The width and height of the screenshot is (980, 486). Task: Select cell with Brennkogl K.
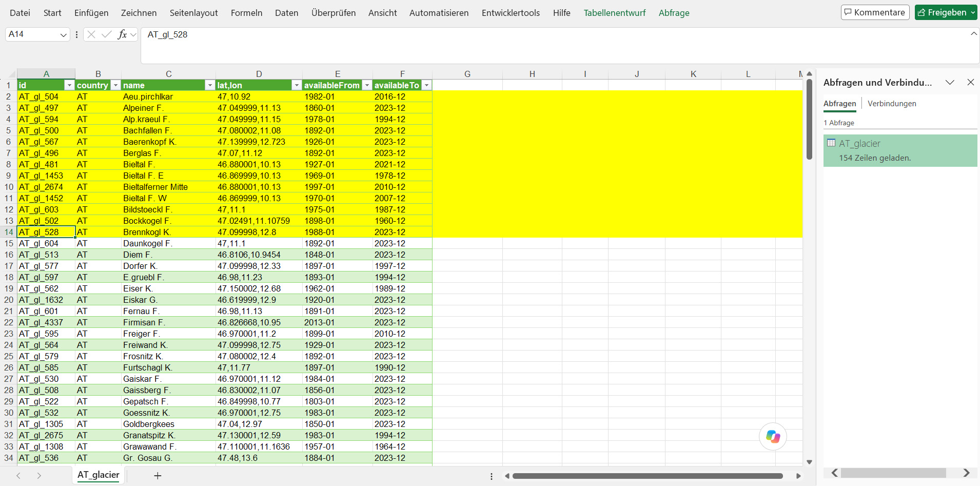point(168,232)
